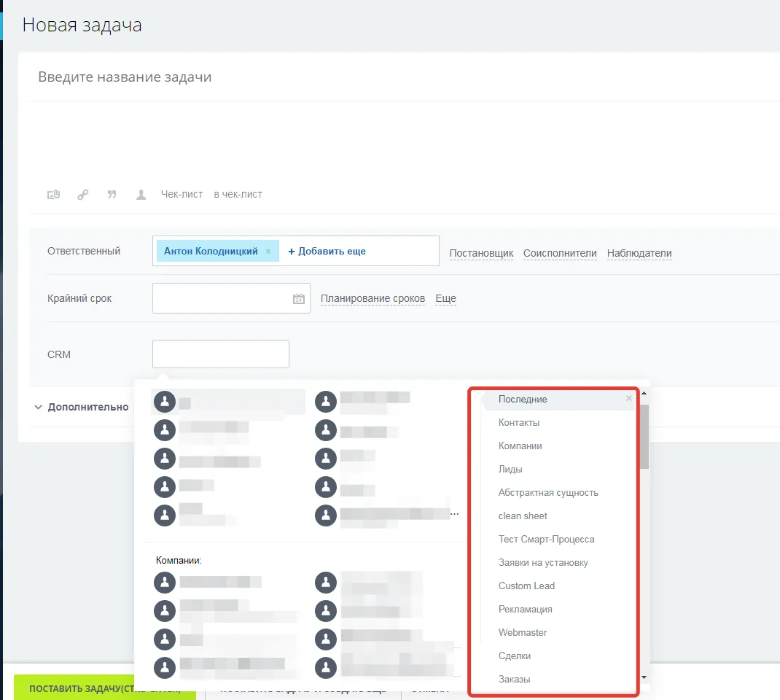Click the Чек-лист button in toolbar
The width and height of the screenshot is (780, 700).
click(182, 195)
